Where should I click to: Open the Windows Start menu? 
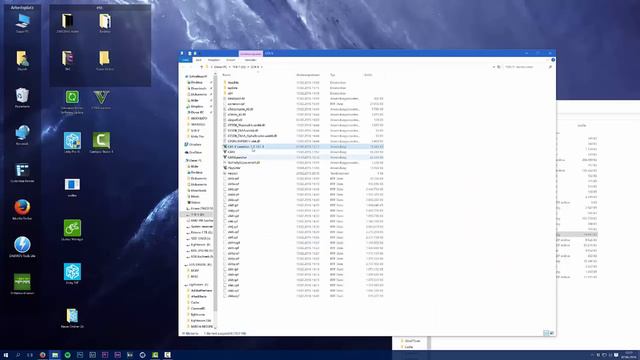click(6, 355)
